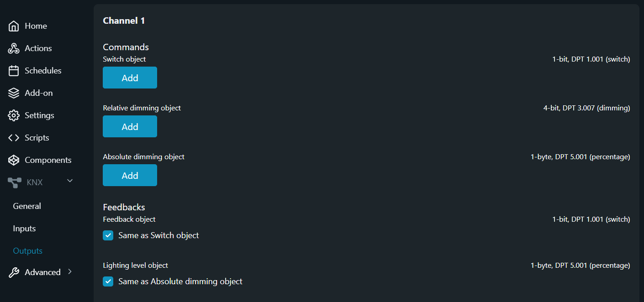
Task: Click the Components cube icon
Action: pos(14,160)
